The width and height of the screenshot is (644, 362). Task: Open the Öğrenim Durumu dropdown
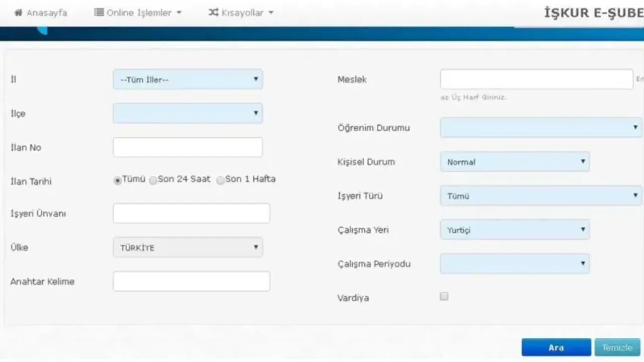[x=541, y=128]
